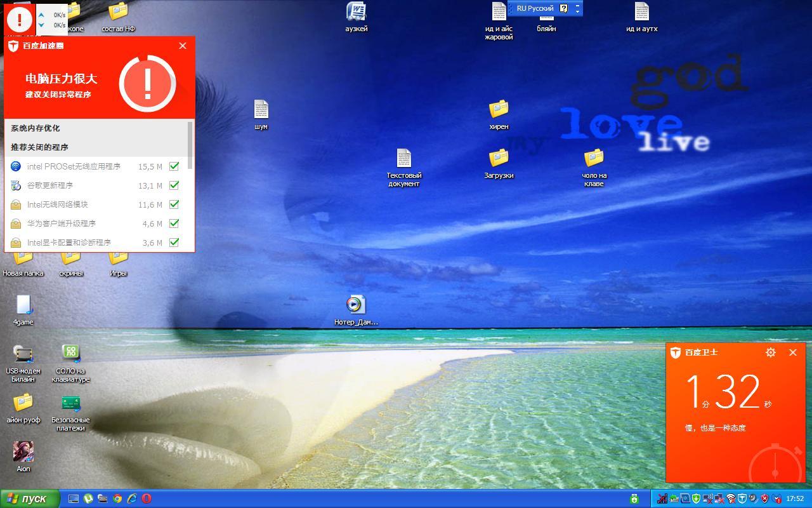Launch Internet Explorer from quick launch
Screen dimensions: 812x508
132,498
